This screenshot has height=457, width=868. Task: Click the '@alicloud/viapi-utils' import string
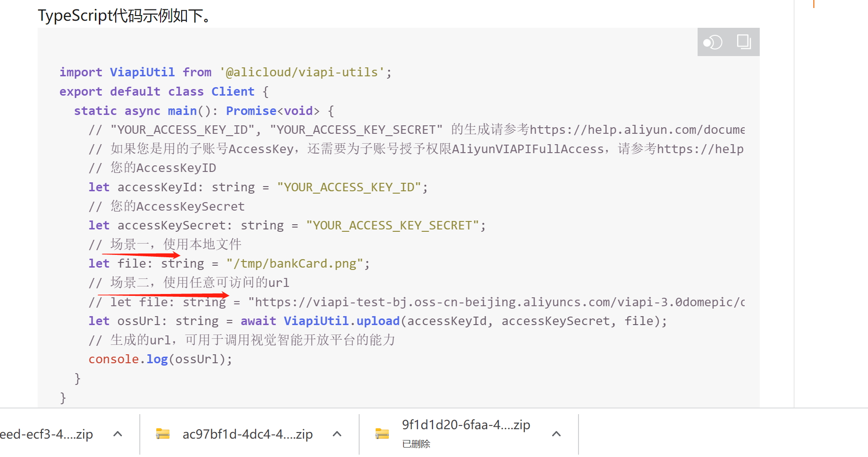click(302, 72)
